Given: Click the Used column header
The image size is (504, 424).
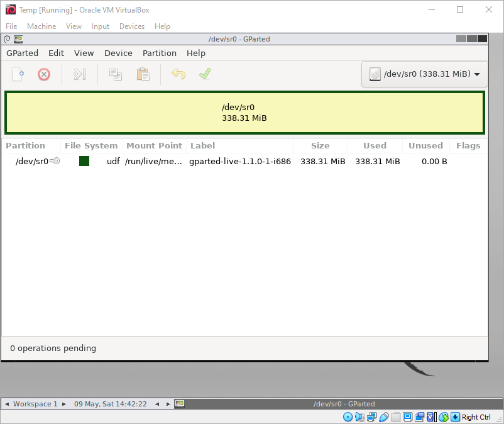Looking at the screenshot, I should [x=375, y=146].
